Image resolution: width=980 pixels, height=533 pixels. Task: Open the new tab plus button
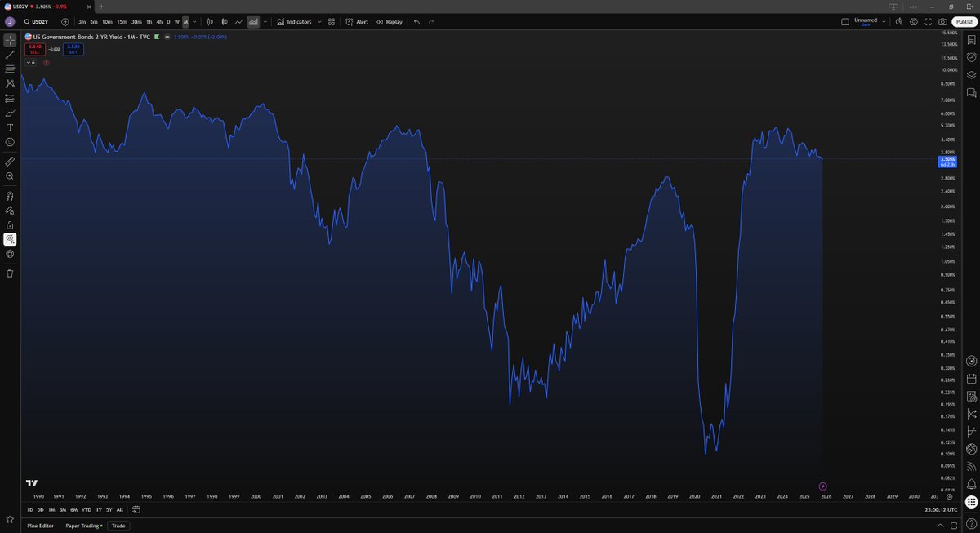[x=101, y=7]
